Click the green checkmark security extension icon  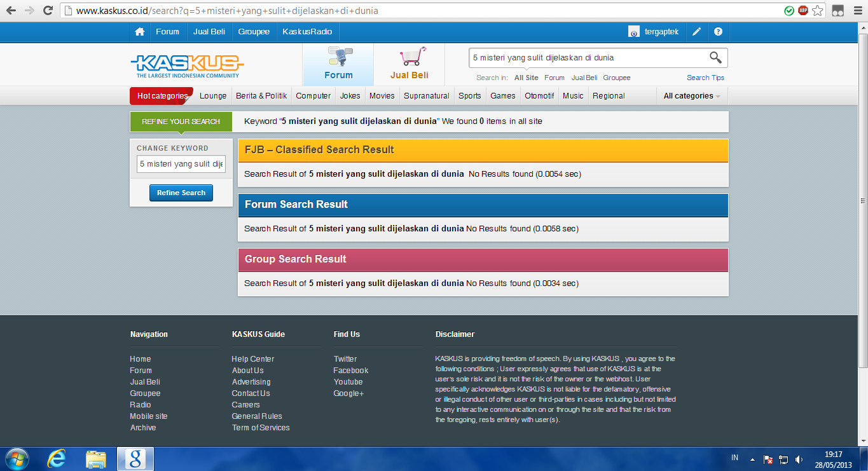tap(789, 11)
